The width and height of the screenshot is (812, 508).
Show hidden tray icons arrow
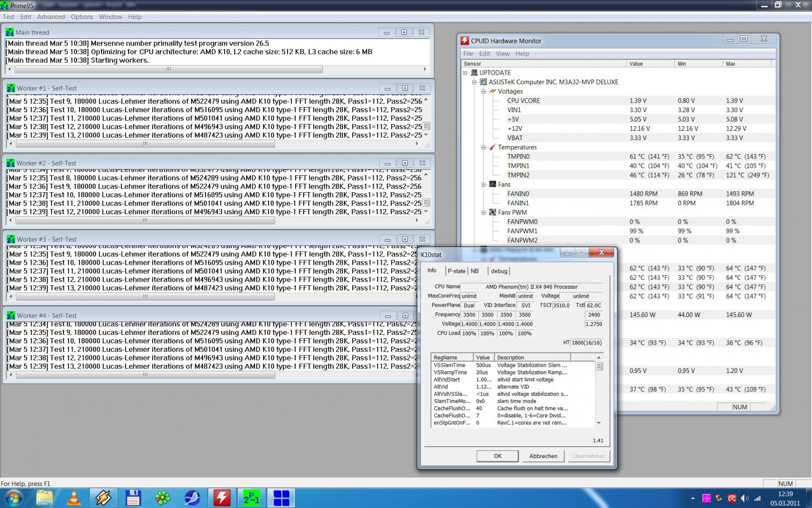click(x=693, y=498)
